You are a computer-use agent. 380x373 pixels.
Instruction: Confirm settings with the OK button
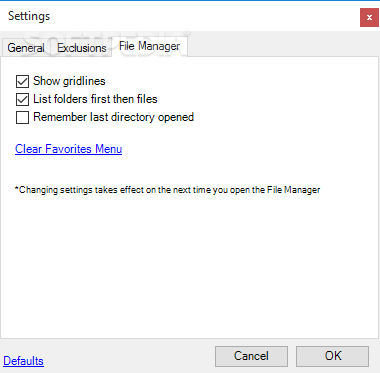333,356
